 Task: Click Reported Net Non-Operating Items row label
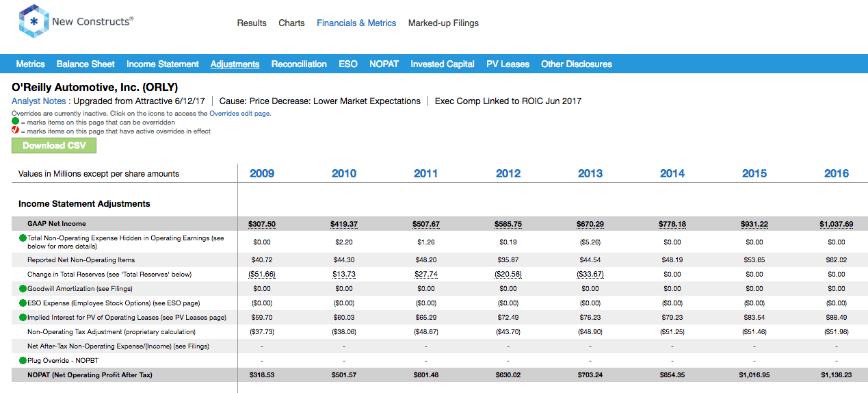tap(81, 260)
